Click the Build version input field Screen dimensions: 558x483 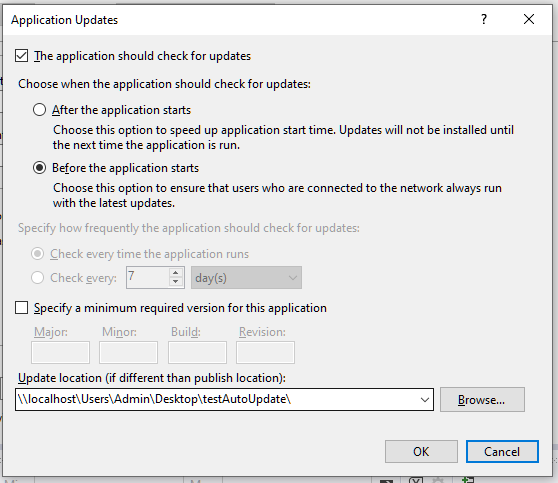tap(198, 352)
